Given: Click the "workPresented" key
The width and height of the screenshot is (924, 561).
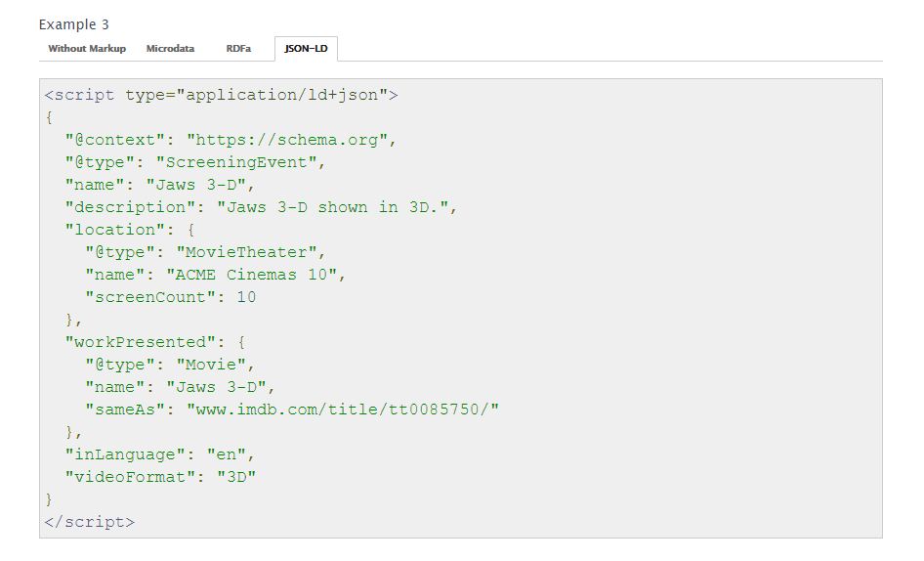Looking at the screenshot, I should [x=141, y=342].
